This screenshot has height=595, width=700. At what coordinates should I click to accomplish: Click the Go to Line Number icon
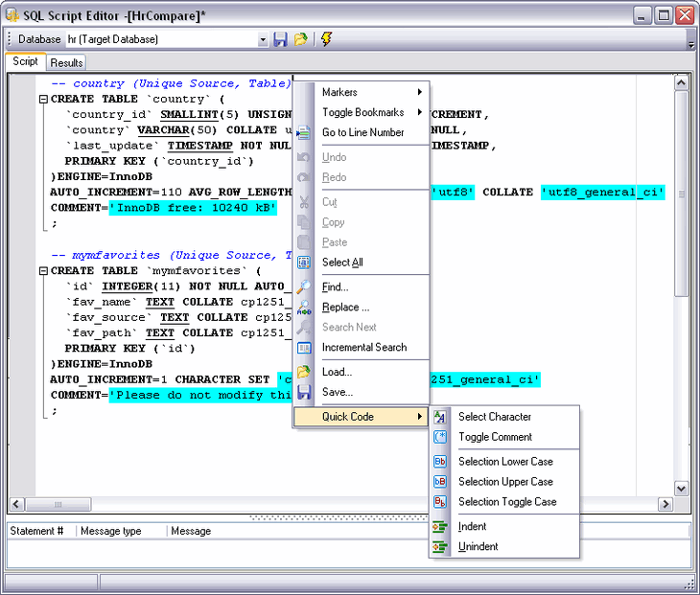[304, 132]
